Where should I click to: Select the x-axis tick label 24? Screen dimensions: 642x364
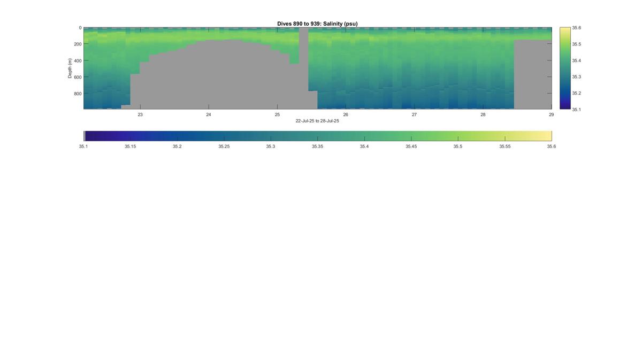(209, 114)
